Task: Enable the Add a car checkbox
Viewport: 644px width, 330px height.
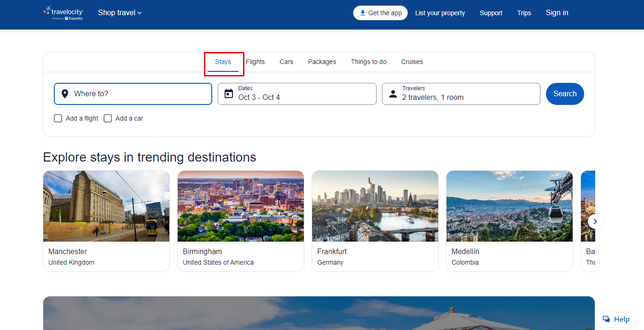Action: tap(108, 118)
